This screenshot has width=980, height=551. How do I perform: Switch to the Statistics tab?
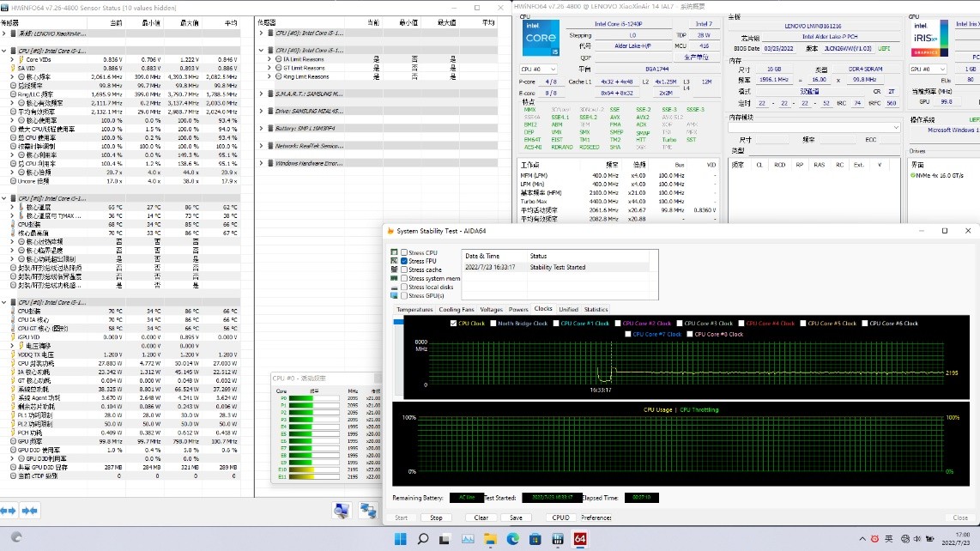(596, 309)
